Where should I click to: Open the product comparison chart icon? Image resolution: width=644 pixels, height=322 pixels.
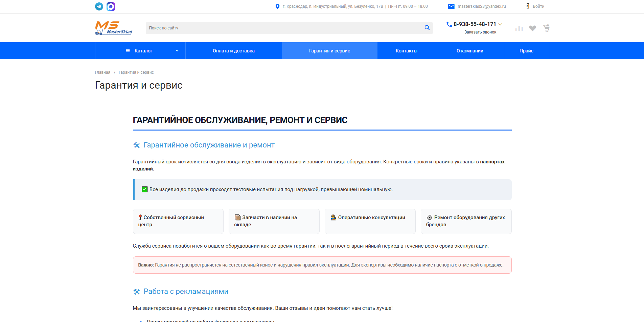tap(519, 28)
